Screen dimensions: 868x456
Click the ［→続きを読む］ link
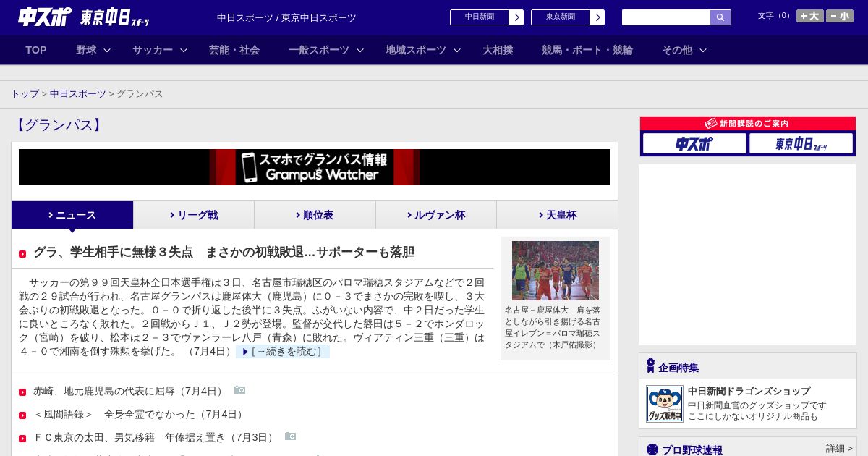[x=283, y=352]
